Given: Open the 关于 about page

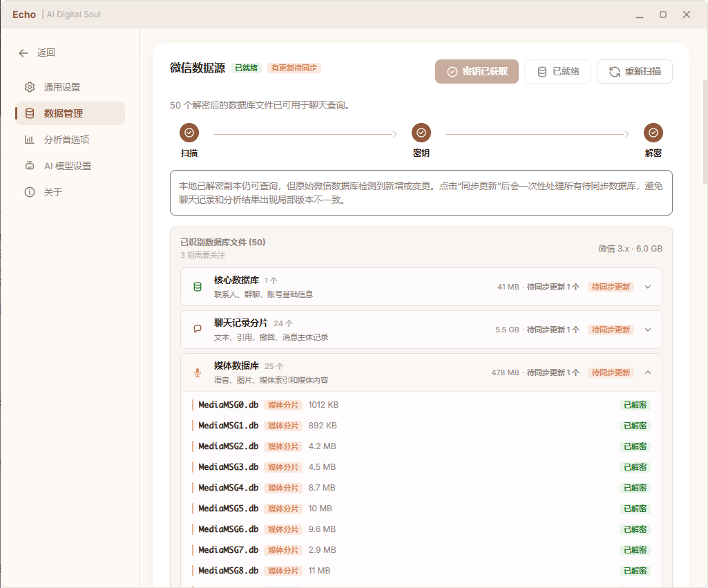Looking at the screenshot, I should coord(70,192).
